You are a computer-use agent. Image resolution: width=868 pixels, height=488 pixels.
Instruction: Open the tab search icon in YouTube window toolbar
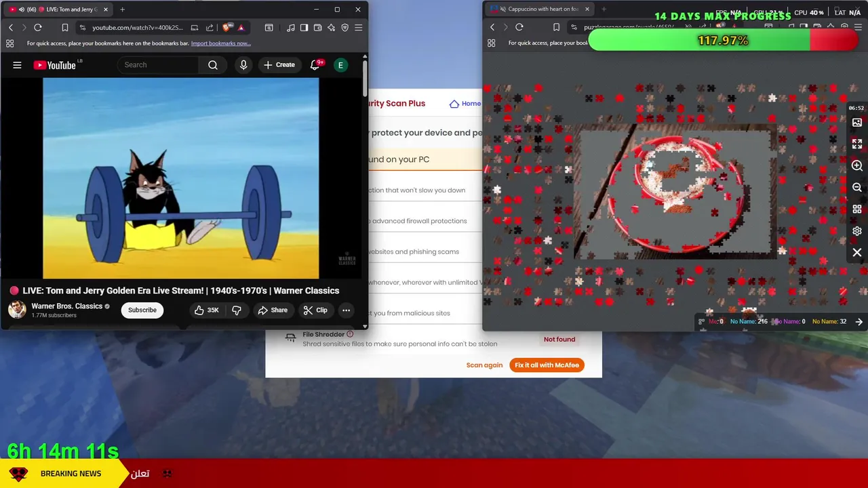(x=269, y=28)
